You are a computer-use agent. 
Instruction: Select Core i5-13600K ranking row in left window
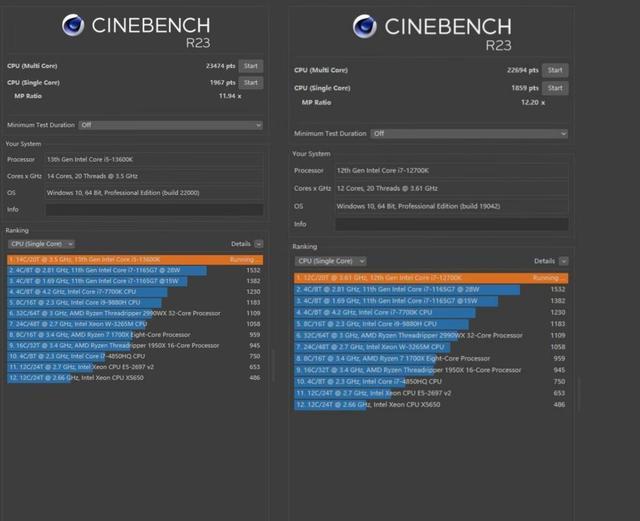click(135, 260)
